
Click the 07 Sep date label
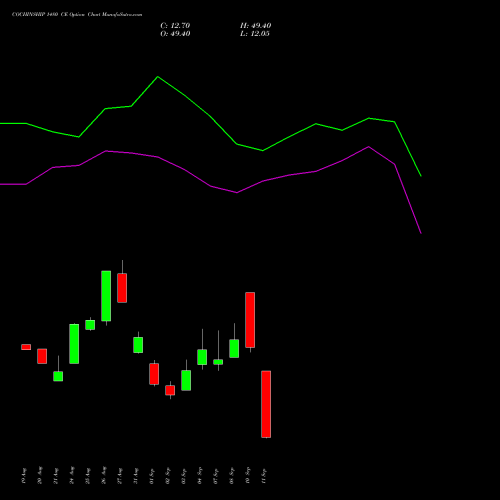(x=216, y=476)
